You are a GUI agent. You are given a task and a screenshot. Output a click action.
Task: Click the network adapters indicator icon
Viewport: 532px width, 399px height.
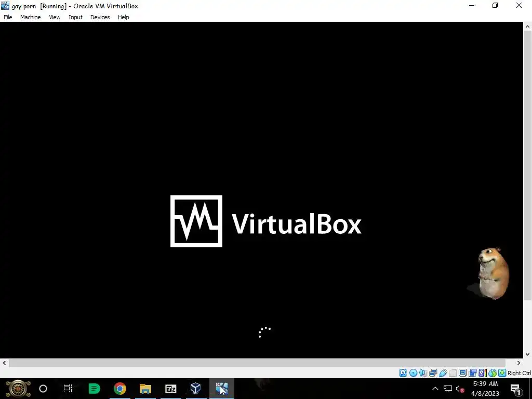pyautogui.click(x=433, y=373)
